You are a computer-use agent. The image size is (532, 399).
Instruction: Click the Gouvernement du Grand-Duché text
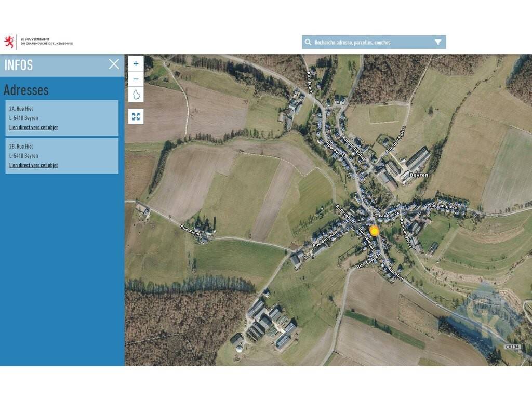47,41
